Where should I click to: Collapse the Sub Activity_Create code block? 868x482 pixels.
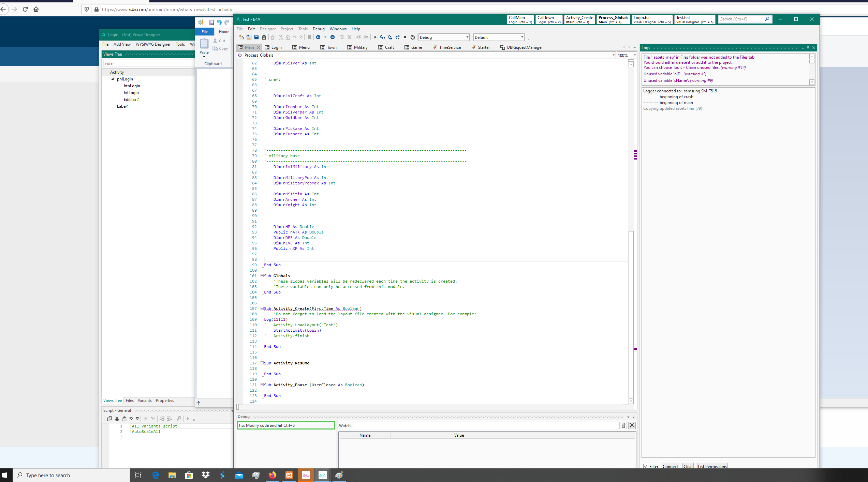click(x=262, y=308)
